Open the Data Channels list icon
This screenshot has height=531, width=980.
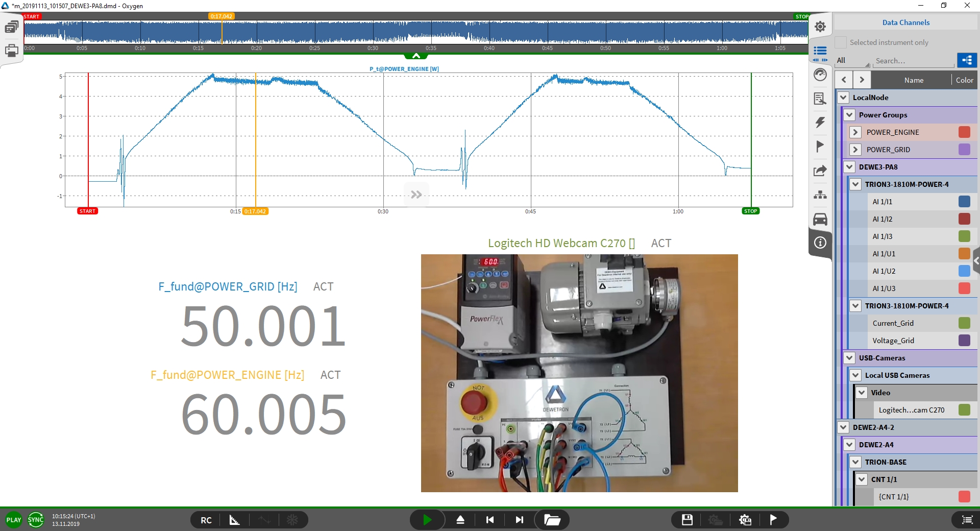pos(820,51)
